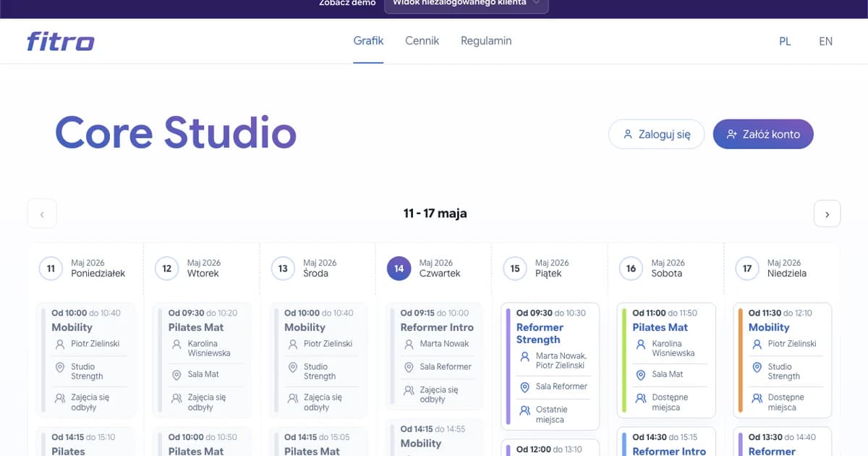This screenshot has height=456, width=868.
Task: Go to next week arrow
Action: [x=827, y=214]
